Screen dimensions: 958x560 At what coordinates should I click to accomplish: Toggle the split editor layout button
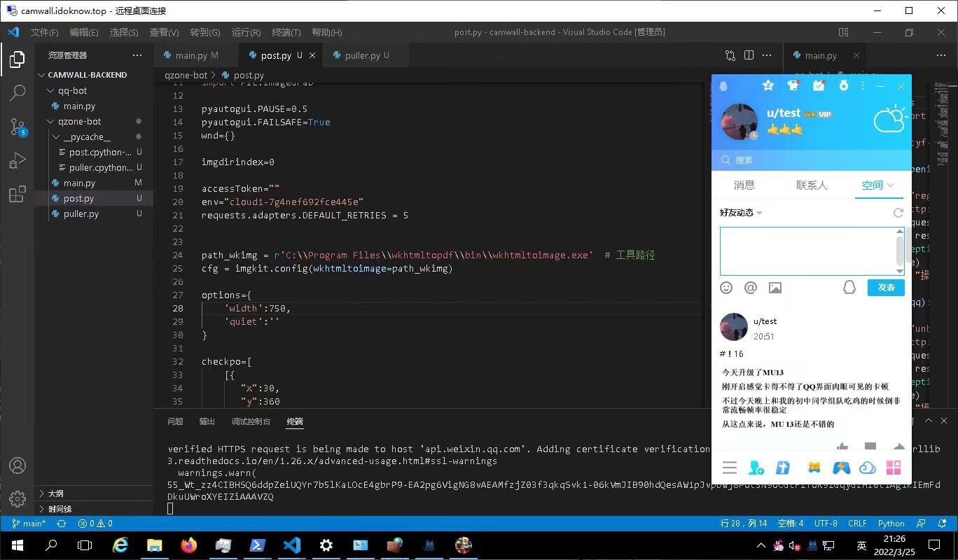pos(749,55)
